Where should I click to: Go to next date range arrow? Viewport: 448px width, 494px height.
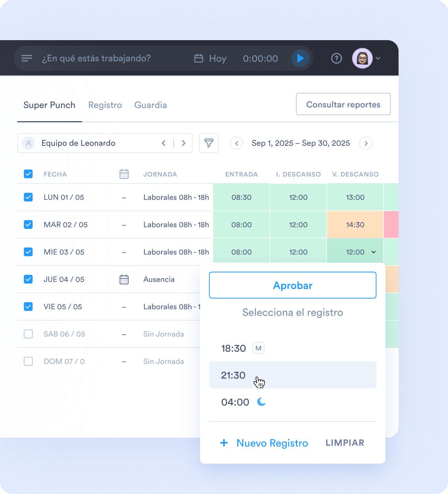pos(366,143)
